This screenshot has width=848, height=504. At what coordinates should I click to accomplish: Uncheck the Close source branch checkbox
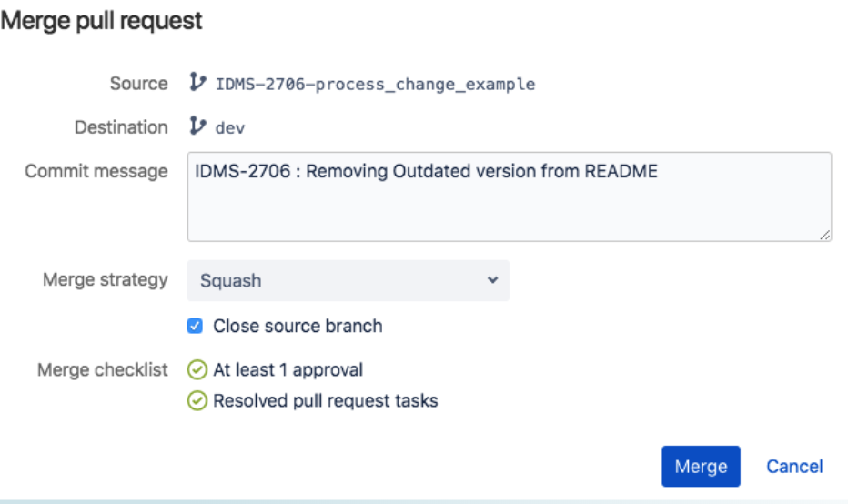(195, 326)
